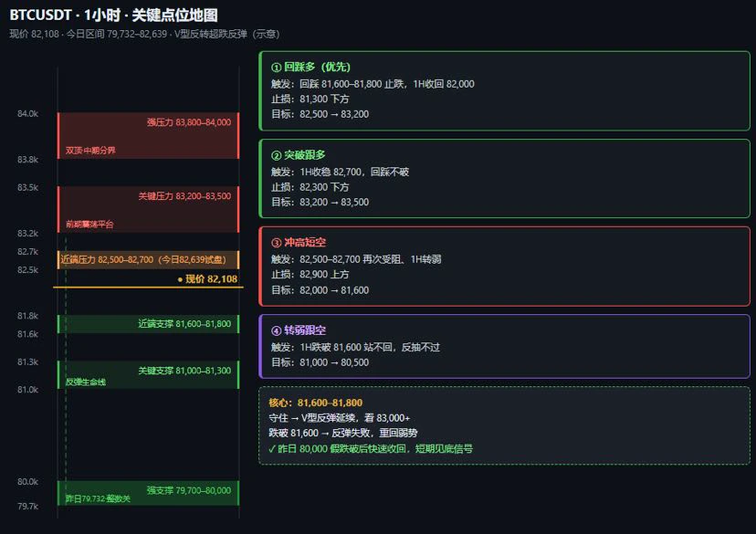
Task: Click the "80.0k" price axis label
Action: (x=27, y=481)
